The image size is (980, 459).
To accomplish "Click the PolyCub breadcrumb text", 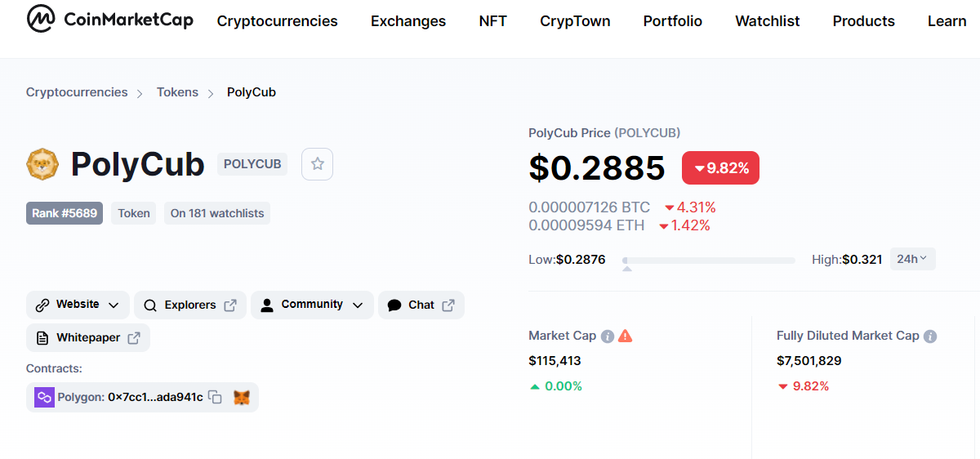I will [252, 92].
